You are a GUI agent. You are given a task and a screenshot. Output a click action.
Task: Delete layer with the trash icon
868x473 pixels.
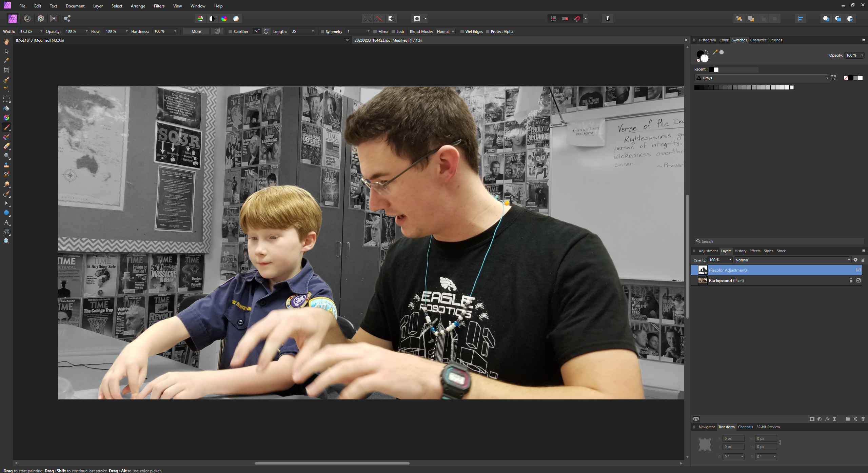[863, 419]
